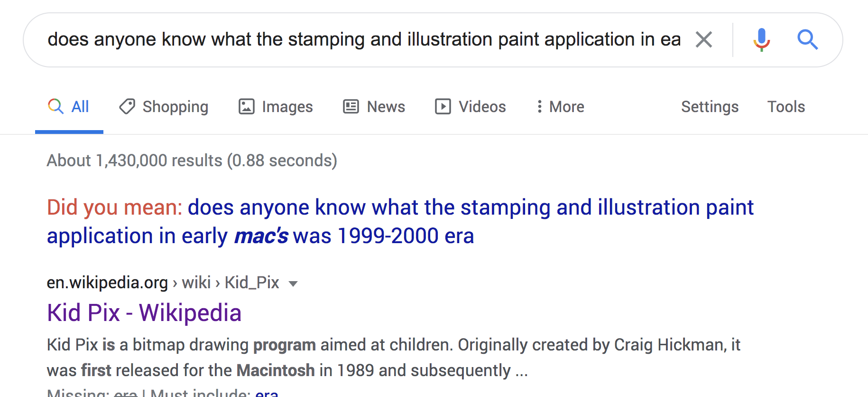Click the Shopping tag icon

[x=127, y=106]
